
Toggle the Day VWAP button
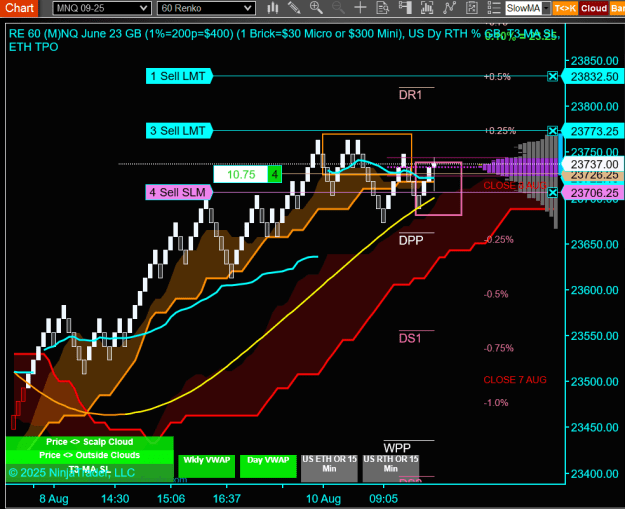point(268,466)
